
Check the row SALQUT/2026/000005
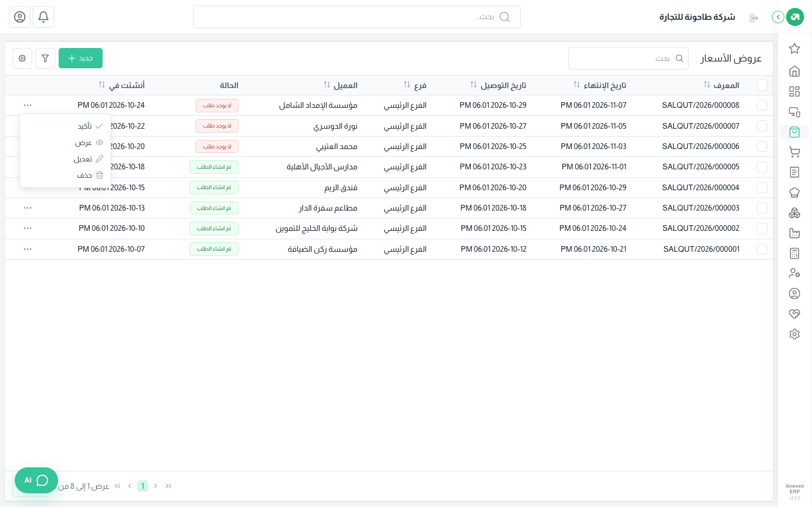[x=762, y=167]
